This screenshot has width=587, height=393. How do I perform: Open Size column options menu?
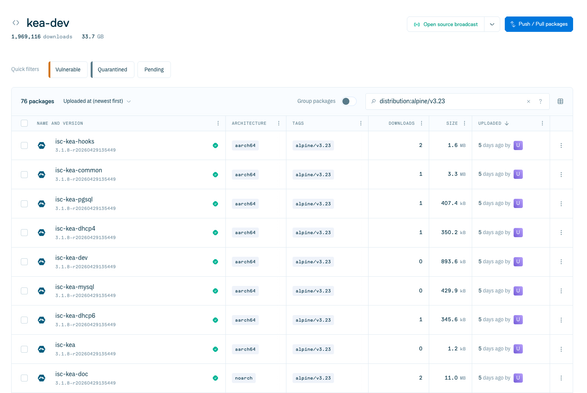[x=465, y=123]
